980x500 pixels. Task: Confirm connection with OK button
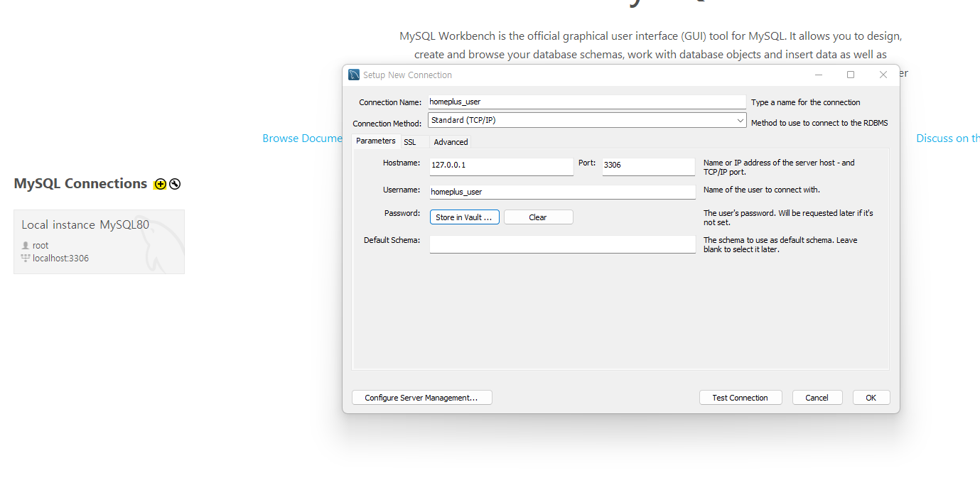[871, 398]
